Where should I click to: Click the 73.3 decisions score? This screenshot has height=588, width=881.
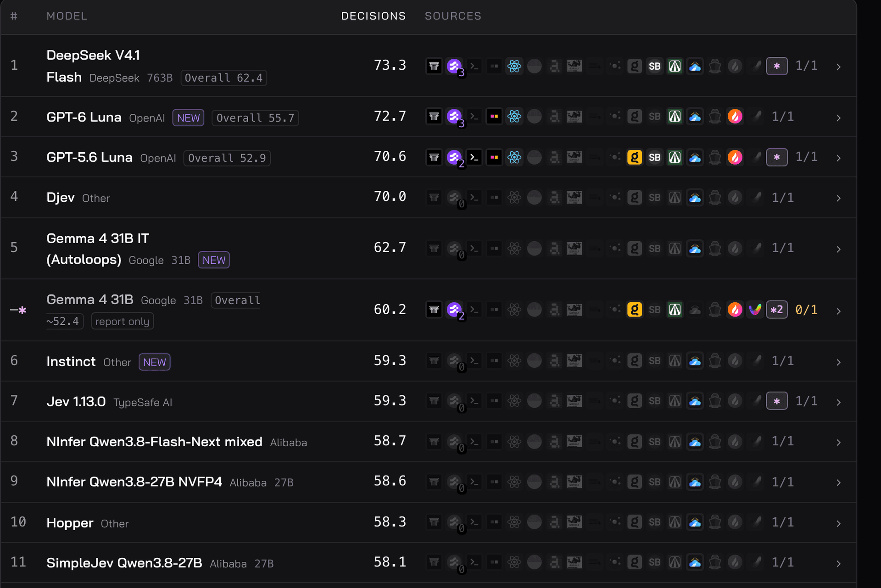pos(390,66)
